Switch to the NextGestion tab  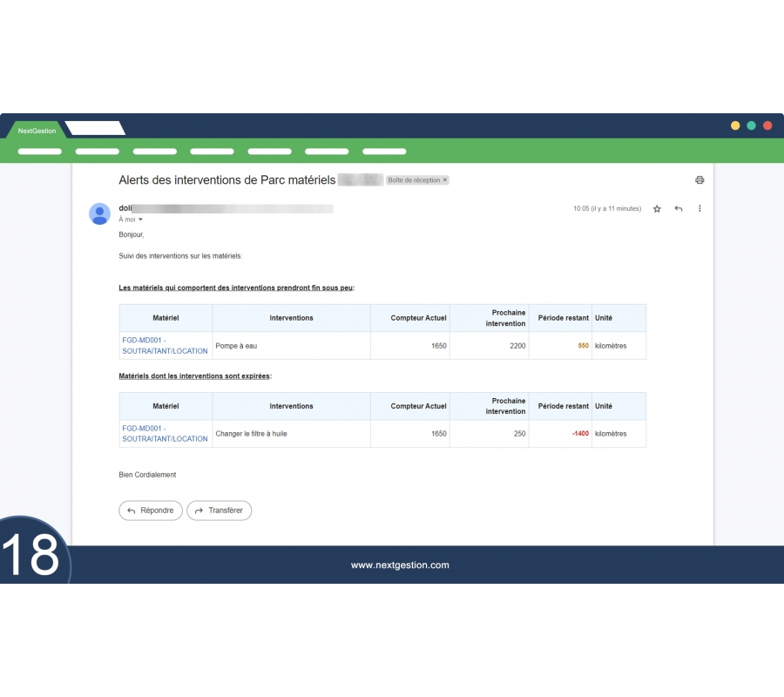[37, 131]
